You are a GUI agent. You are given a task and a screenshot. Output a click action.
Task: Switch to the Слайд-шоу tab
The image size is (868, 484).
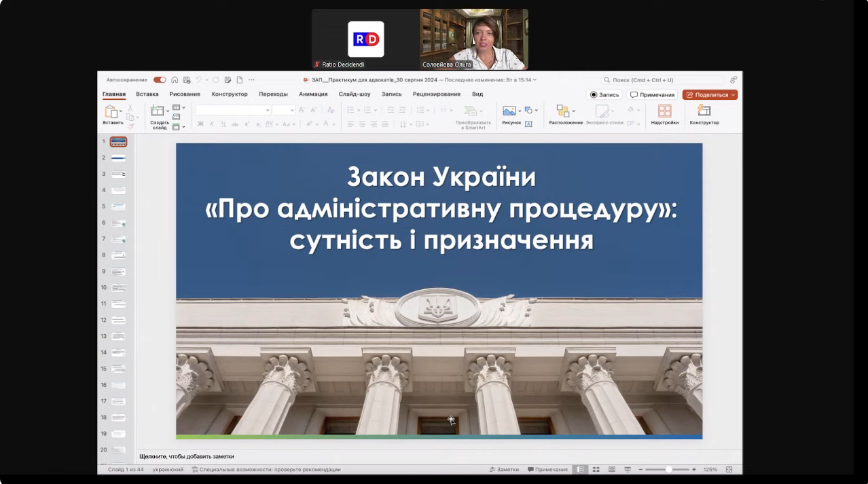click(x=355, y=94)
